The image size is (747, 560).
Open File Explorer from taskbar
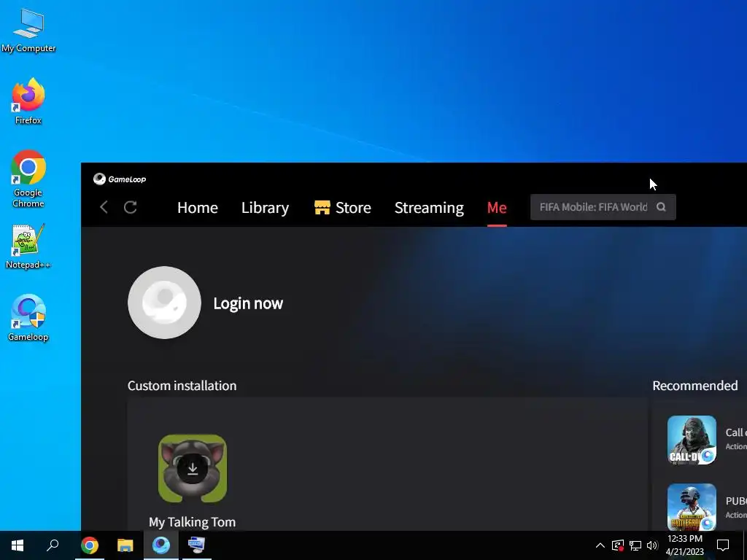tap(125, 545)
